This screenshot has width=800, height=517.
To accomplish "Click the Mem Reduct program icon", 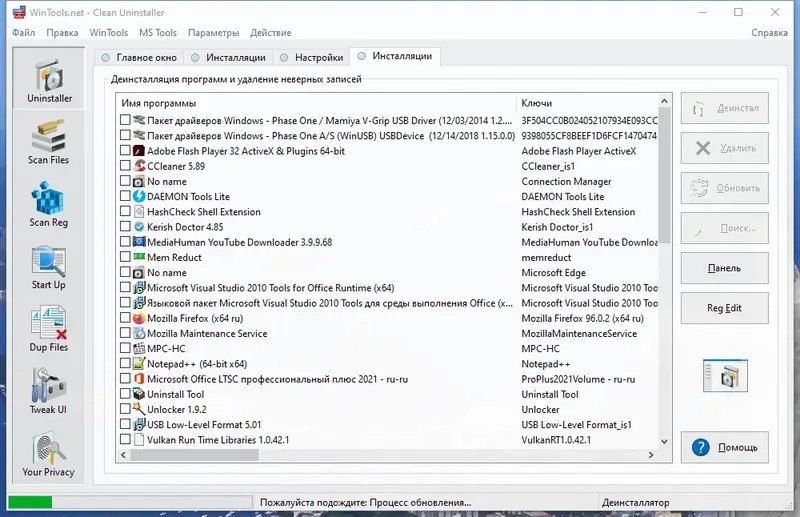I will (139, 257).
